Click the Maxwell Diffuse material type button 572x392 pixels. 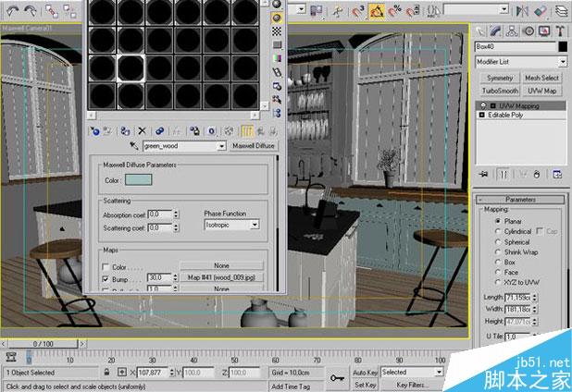pyautogui.click(x=254, y=146)
